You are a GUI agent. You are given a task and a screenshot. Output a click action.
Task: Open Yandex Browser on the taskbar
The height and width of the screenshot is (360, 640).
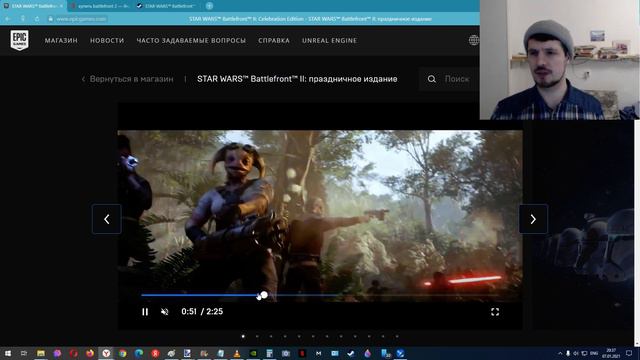coord(106,353)
